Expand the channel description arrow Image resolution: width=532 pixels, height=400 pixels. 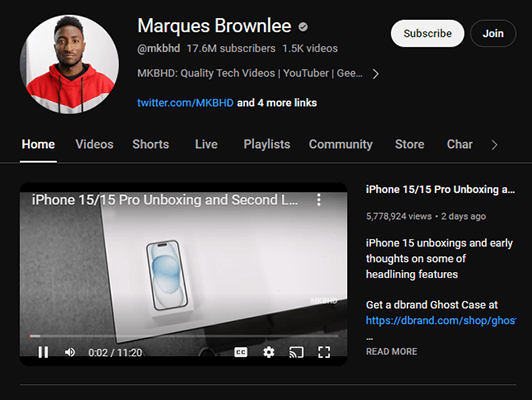pos(375,74)
